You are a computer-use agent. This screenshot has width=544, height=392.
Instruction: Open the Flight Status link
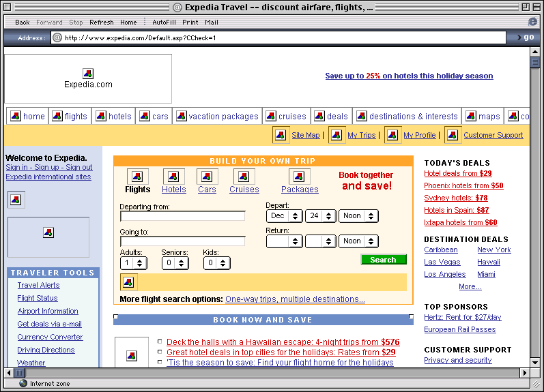(38, 298)
